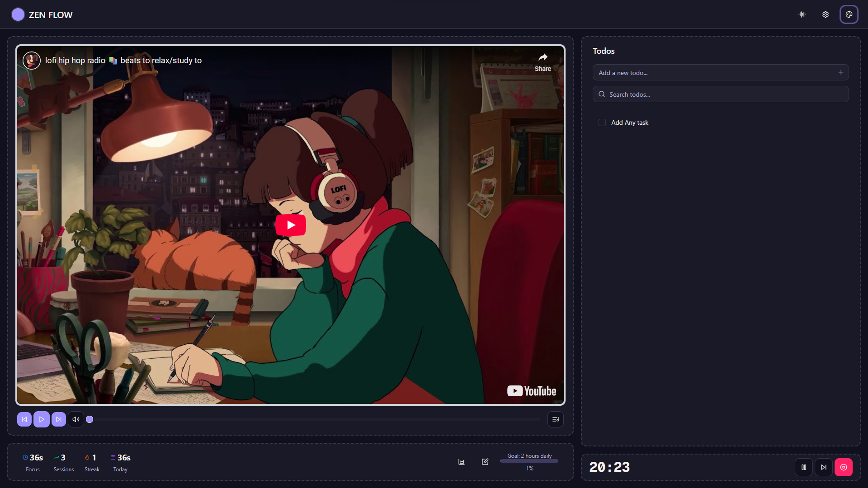Click the Zen Flow purple logo circle
The image size is (868, 488).
18,14
